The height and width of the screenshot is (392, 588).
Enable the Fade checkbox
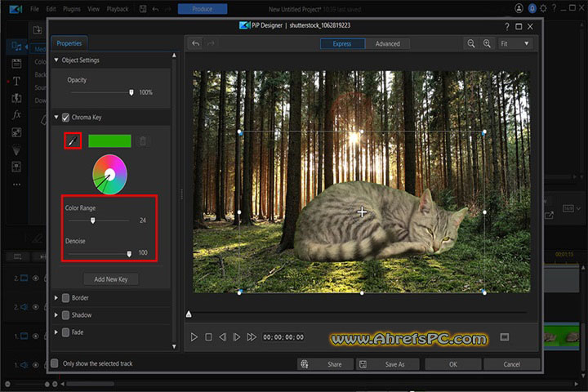pos(65,332)
